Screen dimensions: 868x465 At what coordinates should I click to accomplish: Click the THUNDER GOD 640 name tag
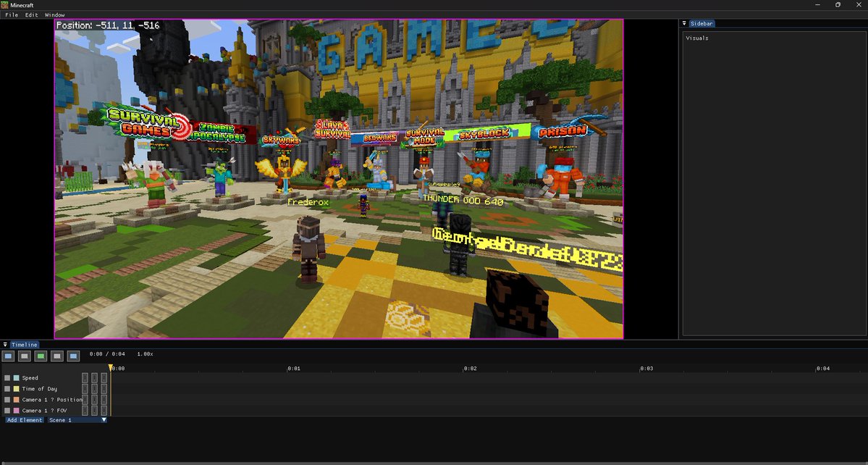463,202
